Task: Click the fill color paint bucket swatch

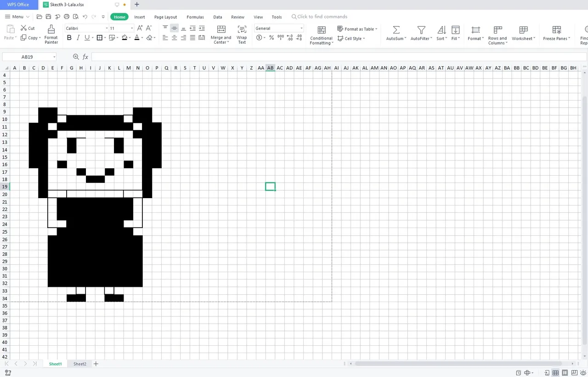Action: point(124,38)
